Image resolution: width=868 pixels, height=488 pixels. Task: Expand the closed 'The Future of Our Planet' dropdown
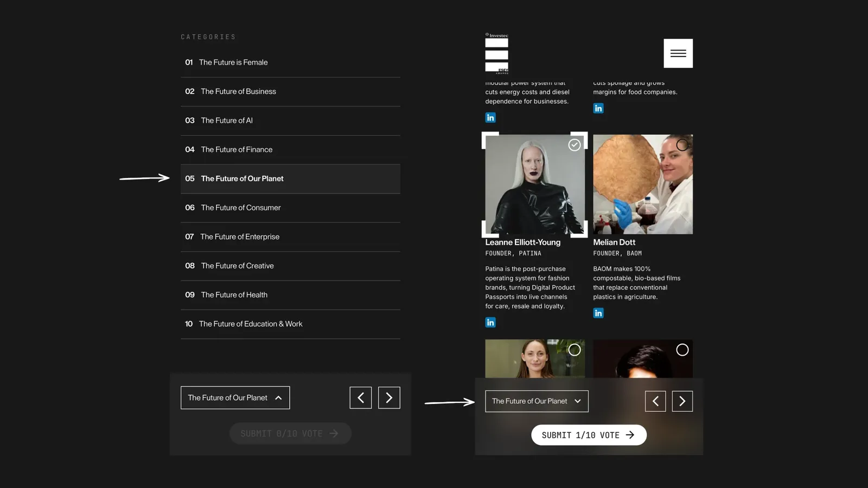[537, 401]
